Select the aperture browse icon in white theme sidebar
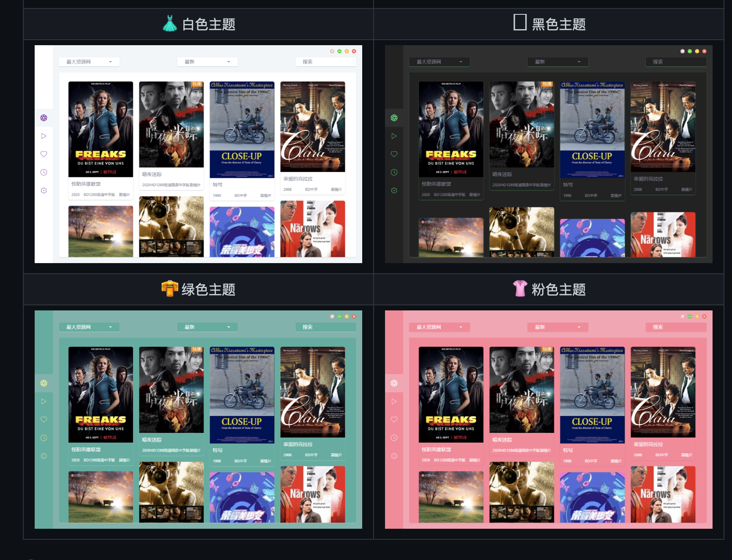The height and width of the screenshot is (560, 732). click(x=44, y=118)
